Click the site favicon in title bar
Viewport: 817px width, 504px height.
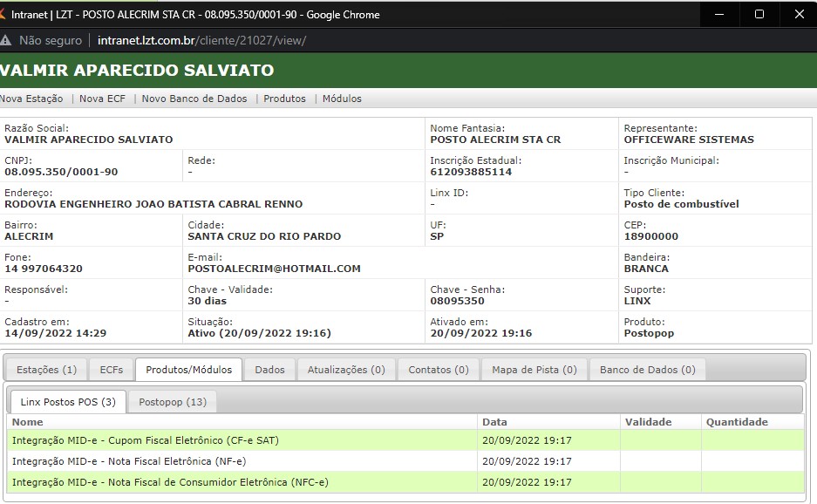click(x=3, y=15)
